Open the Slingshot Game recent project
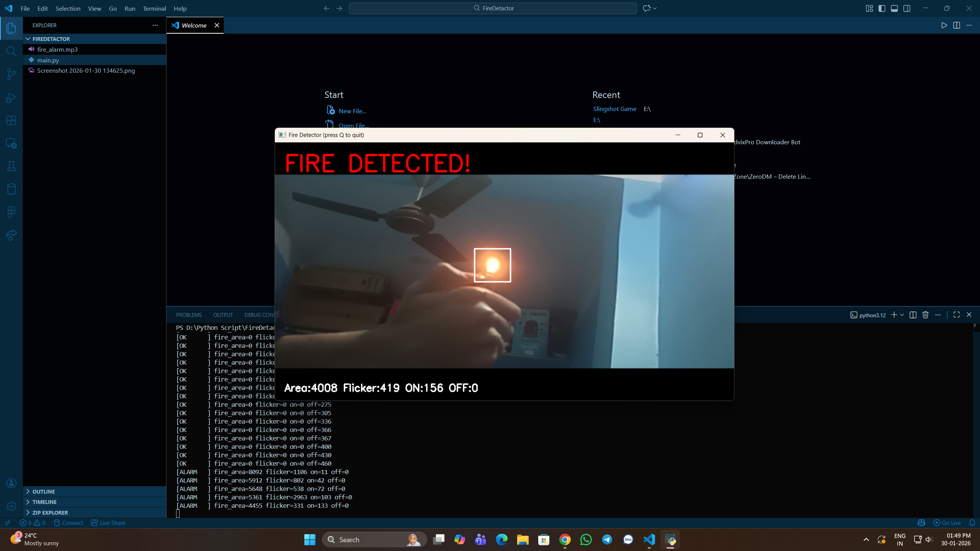The height and width of the screenshot is (551, 980). coord(614,109)
